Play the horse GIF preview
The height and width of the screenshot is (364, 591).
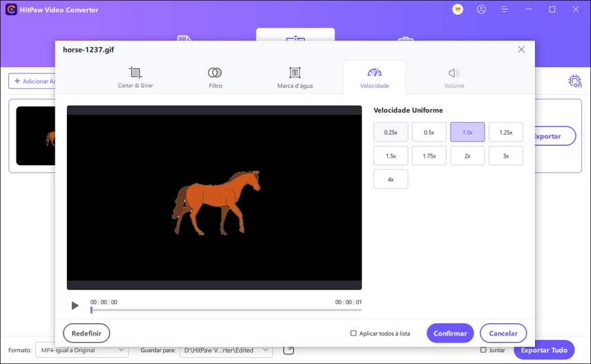click(x=75, y=305)
